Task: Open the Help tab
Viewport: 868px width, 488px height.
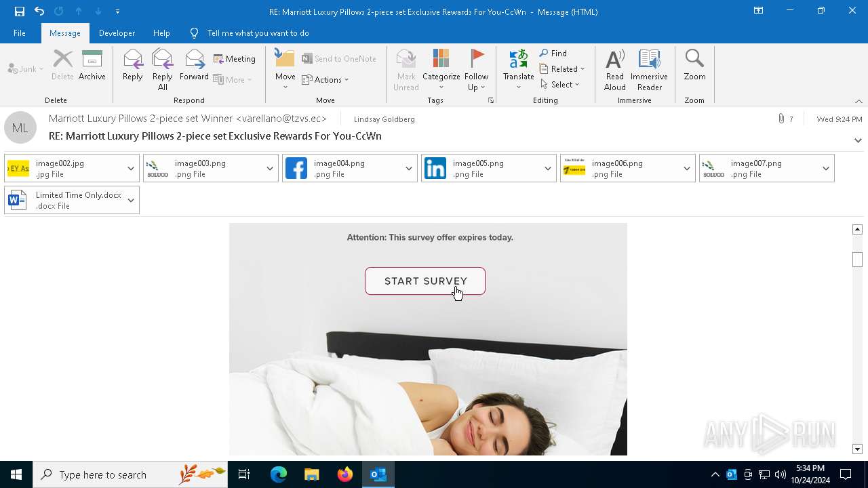Action: [161, 33]
